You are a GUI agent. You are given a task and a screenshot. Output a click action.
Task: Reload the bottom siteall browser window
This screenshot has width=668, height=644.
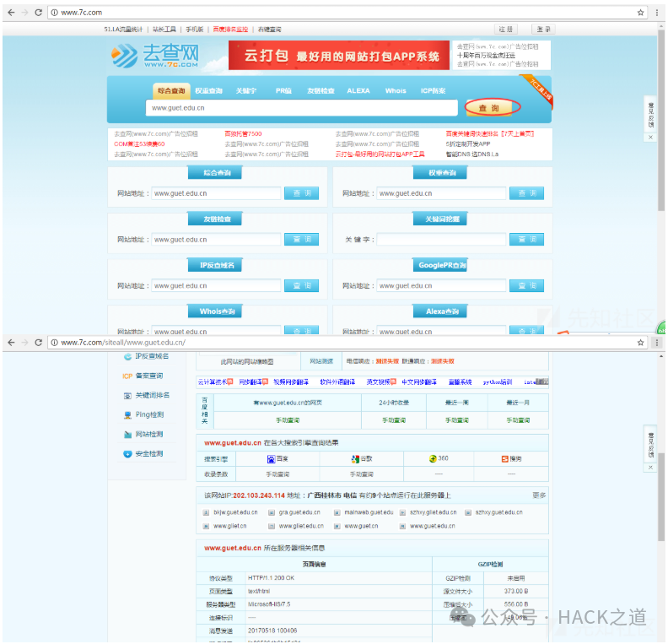[38, 342]
